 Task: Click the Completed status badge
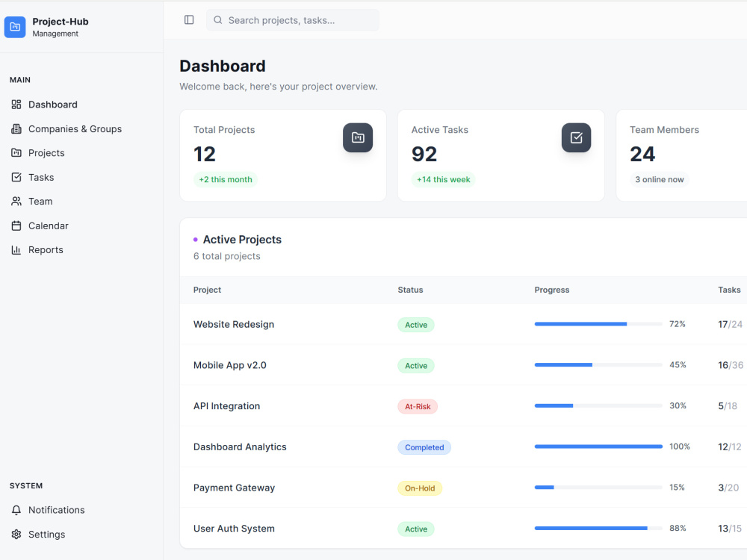424,447
